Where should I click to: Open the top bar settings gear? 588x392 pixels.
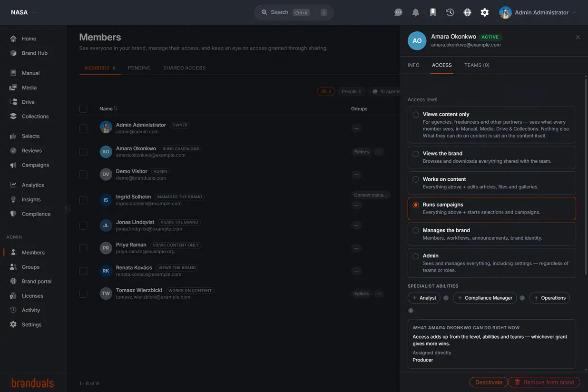[x=484, y=12]
